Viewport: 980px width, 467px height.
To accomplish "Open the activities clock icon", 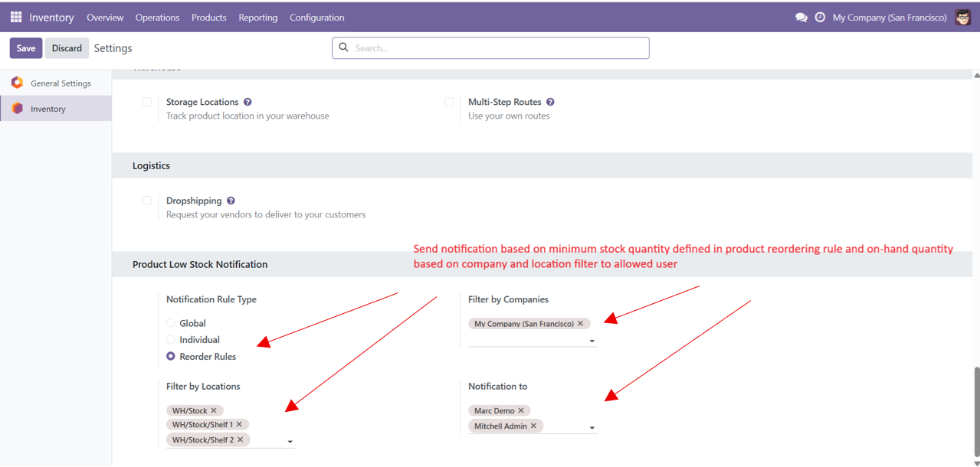I will point(820,17).
